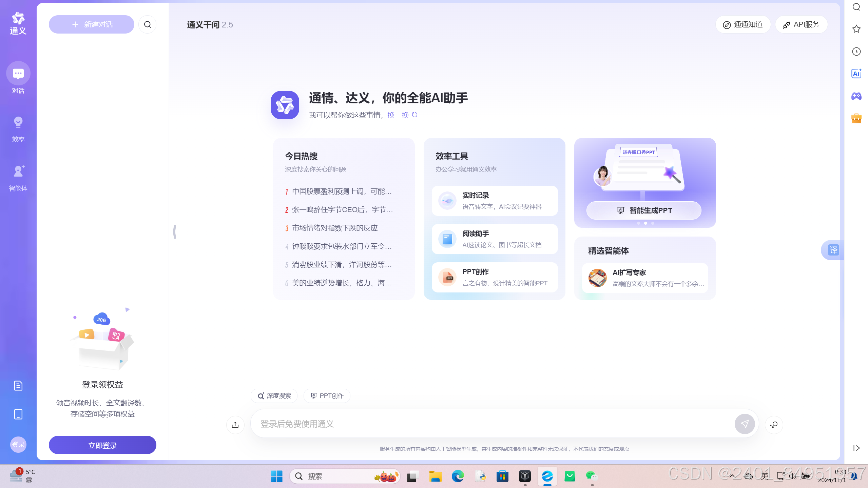This screenshot has height=488, width=868.
Task: Enable 深度搜索 mode
Action: pyautogui.click(x=274, y=395)
